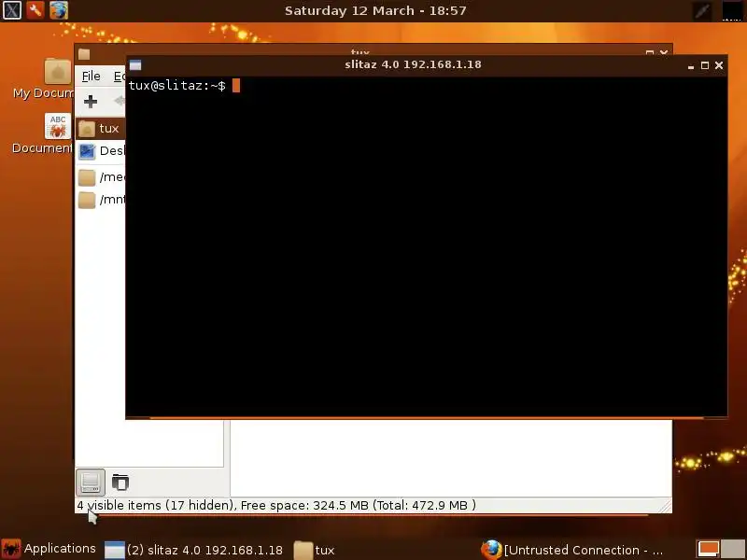Click the date and clock in top panel
Viewport: 747px width, 560px height.
(x=375, y=10)
